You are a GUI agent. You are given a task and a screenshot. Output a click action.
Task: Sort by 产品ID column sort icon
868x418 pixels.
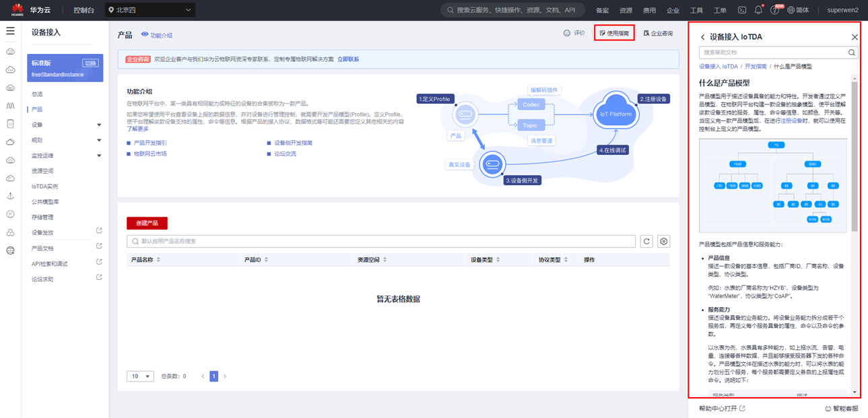coord(267,260)
